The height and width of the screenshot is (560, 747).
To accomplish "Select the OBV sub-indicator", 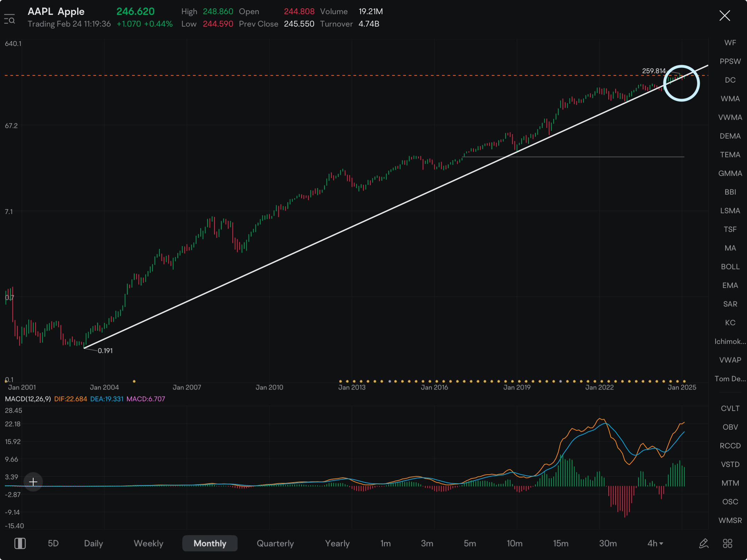I will [x=730, y=427].
